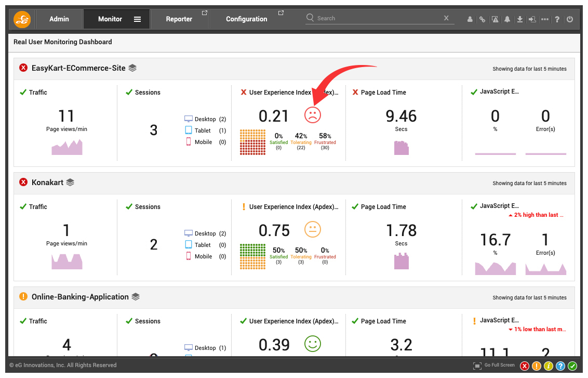Open the alarms bell icon
The height and width of the screenshot is (378, 588).
pyautogui.click(x=507, y=19)
